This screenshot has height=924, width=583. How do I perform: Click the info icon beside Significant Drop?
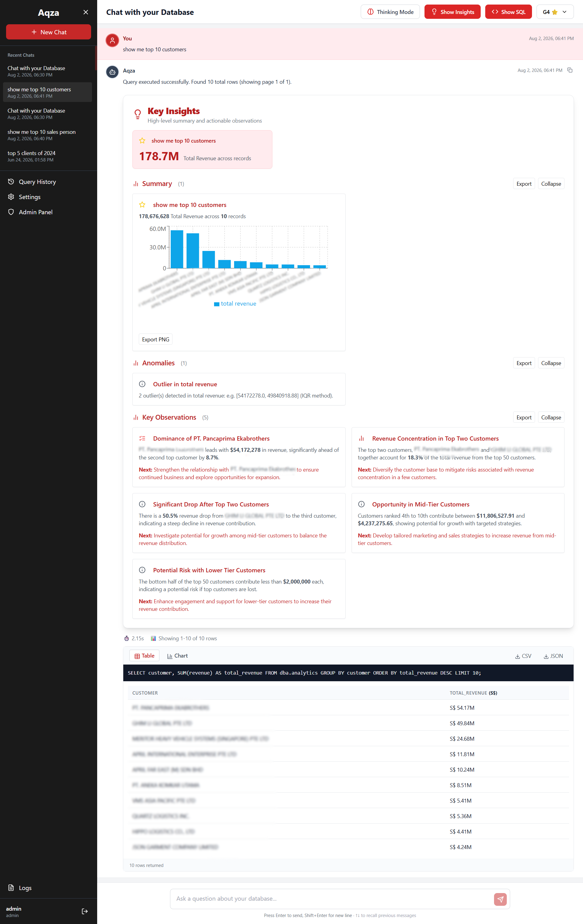pyautogui.click(x=142, y=504)
